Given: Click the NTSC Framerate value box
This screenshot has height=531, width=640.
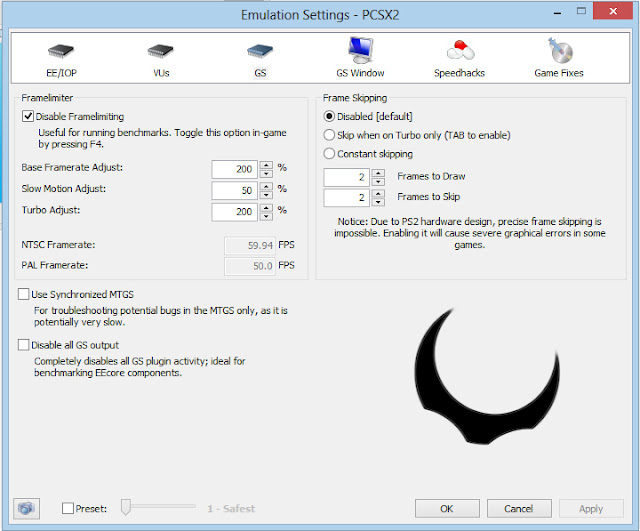Looking at the screenshot, I should point(250,245).
